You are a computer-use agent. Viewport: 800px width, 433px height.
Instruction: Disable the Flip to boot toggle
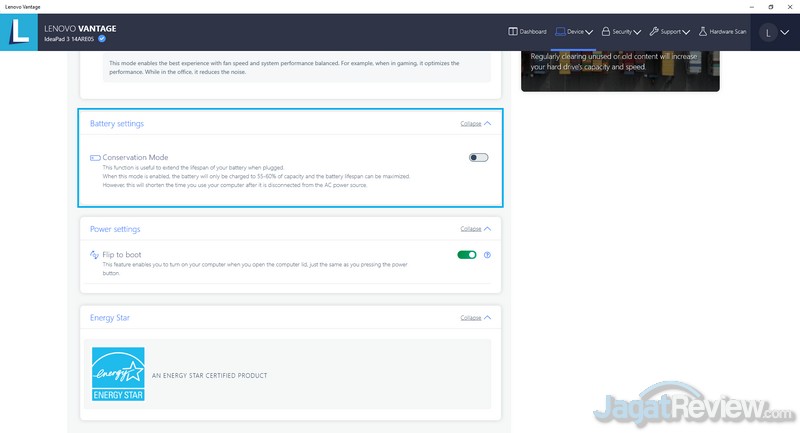(467, 255)
